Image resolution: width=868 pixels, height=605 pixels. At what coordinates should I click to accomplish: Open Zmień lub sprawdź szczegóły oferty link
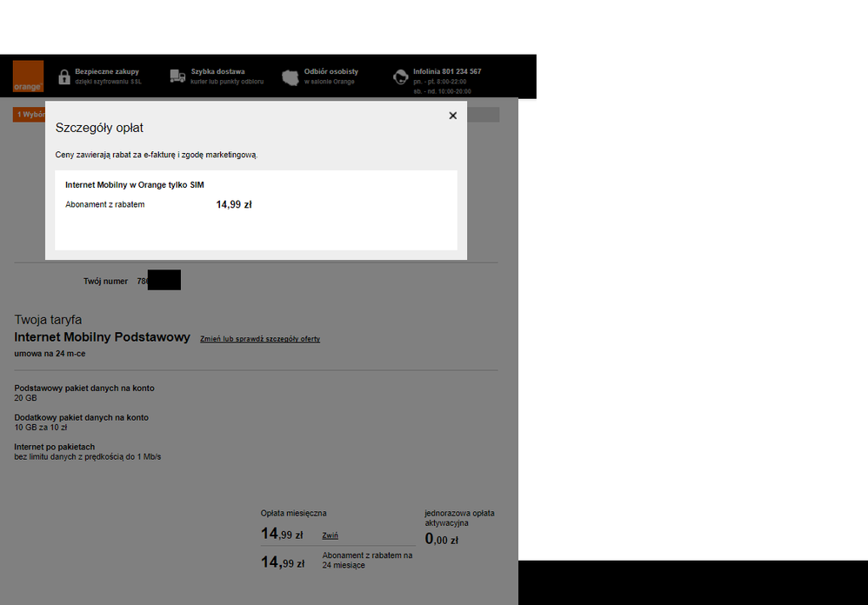[260, 339]
